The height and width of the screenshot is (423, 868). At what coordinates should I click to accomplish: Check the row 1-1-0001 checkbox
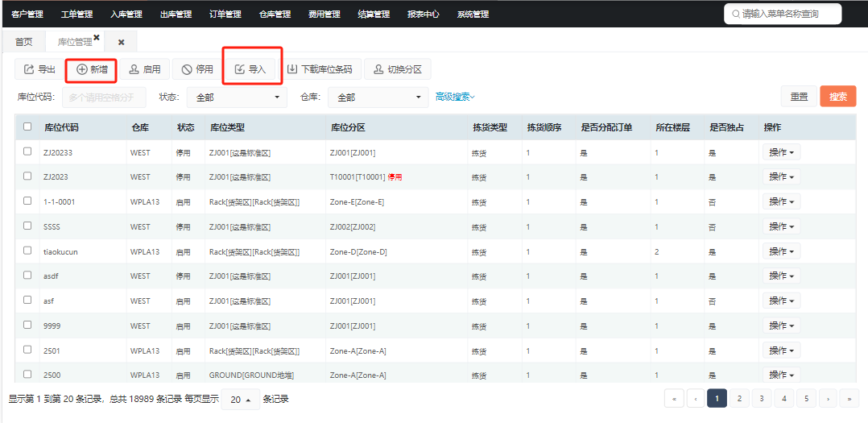click(27, 201)
